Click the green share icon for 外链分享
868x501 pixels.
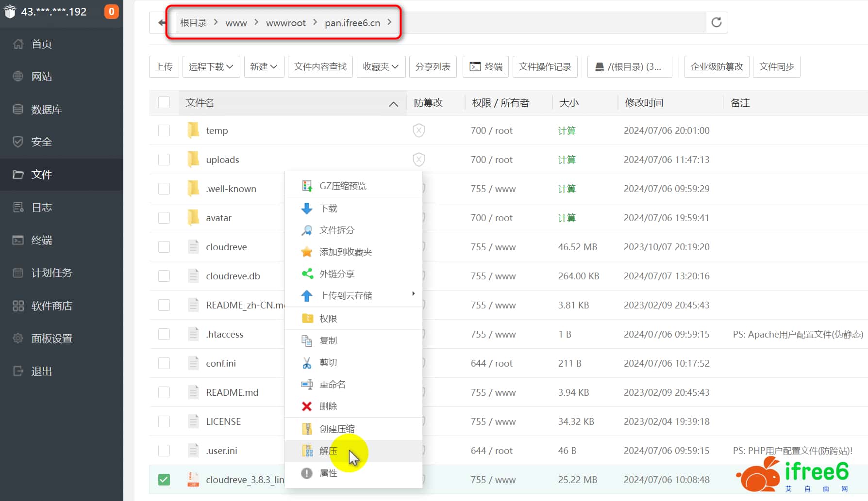point(307,274)
